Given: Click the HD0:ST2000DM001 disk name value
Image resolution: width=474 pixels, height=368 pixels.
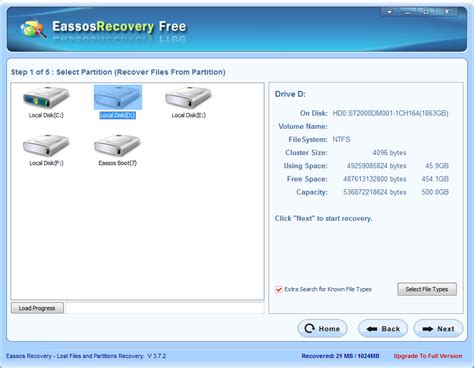Looking at the screenshot, I should coord(390,113).
